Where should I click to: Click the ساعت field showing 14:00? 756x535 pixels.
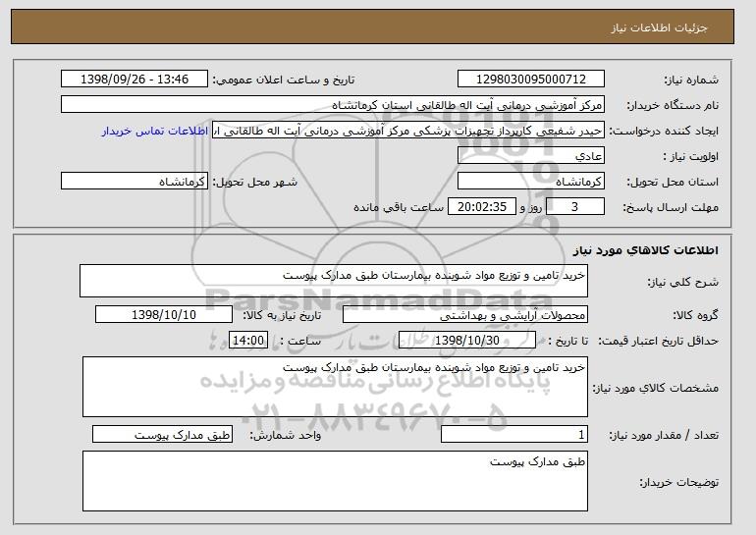point(248,341)
